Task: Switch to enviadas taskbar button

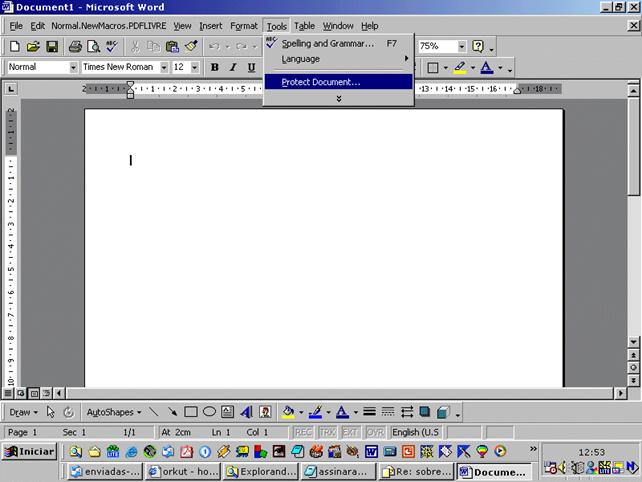Action: click(105, 472)
